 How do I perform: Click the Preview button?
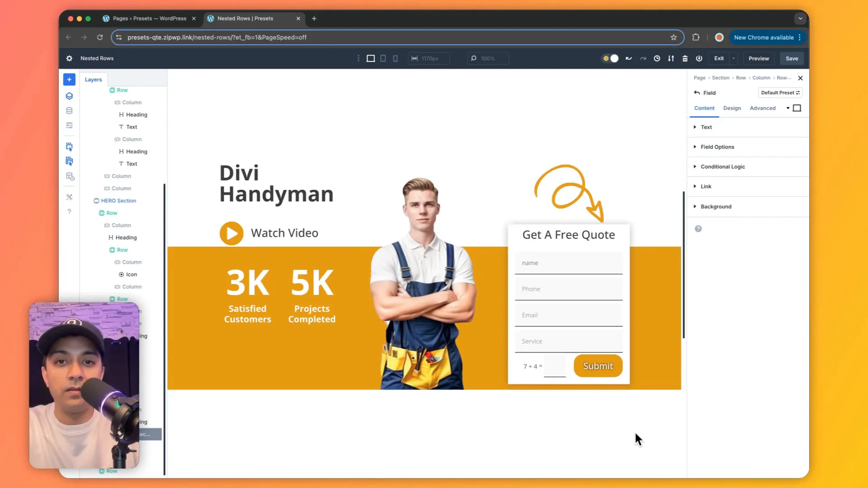(759, 58)
